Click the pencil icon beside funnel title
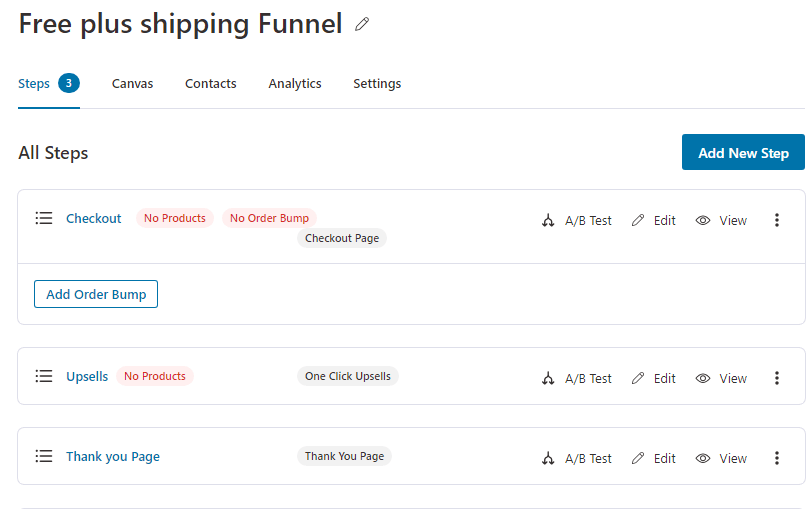Viewport: 811px width, 509px height. [362, 24]
